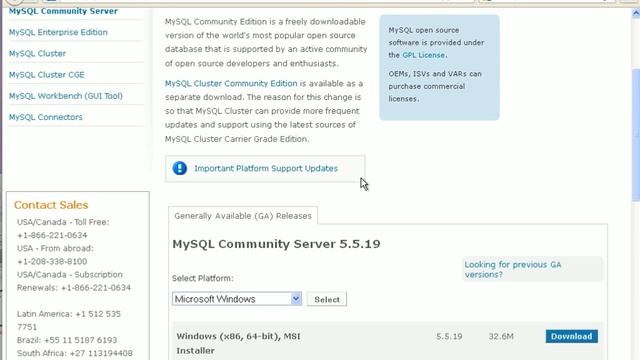Click phone number +1-208-338-8100
Screen dimensions: 640x360
52,261
